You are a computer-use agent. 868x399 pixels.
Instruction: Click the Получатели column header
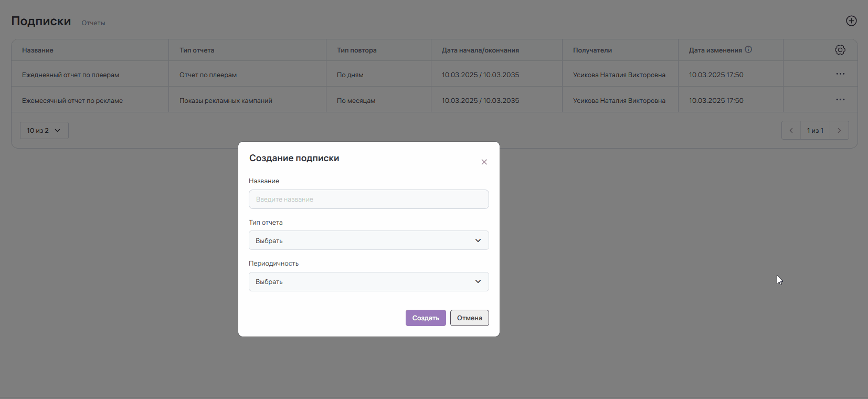click(592, 50)
